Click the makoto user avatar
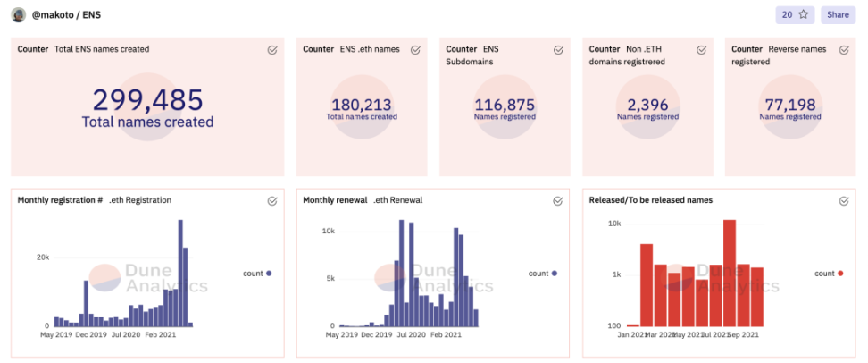The width and height of the screenshot is (868, 363). (x=18, y=14)
